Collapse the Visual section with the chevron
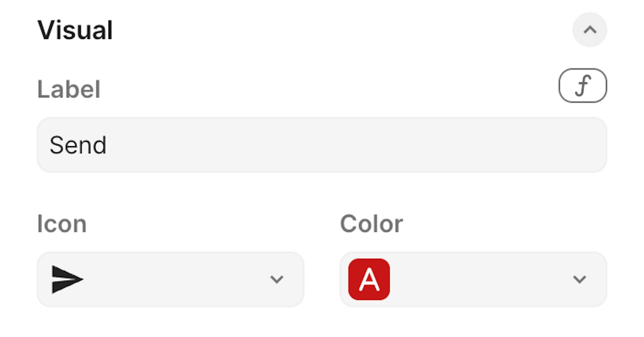Screen dimensions: 644x337 click(x=590, y=30)
